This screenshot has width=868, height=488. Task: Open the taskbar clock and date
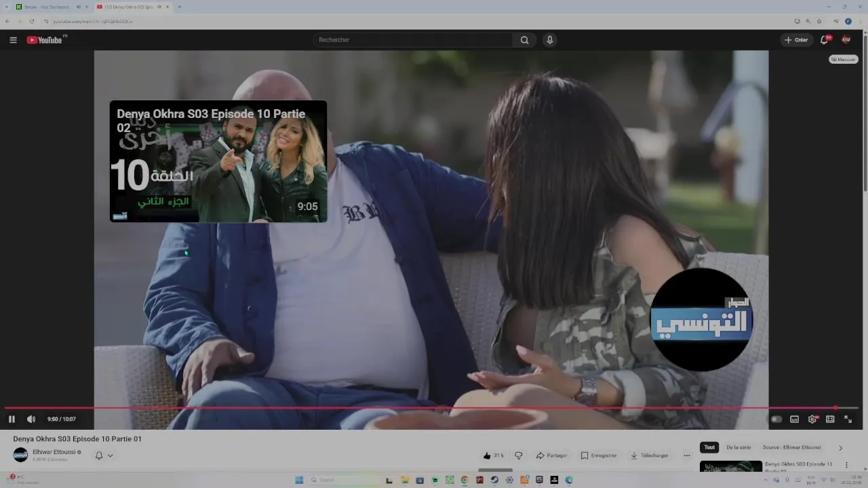click(x=850, y=480)
